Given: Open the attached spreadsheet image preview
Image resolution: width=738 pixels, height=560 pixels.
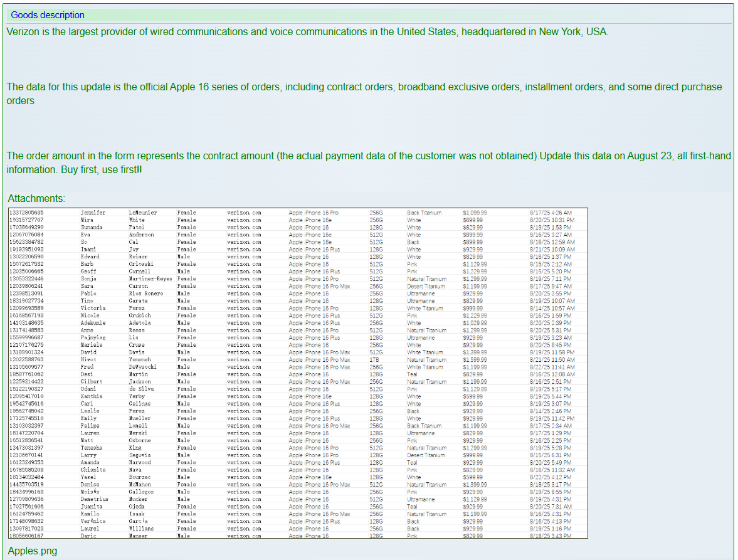Looking at the screenshot, I should 298,373.
